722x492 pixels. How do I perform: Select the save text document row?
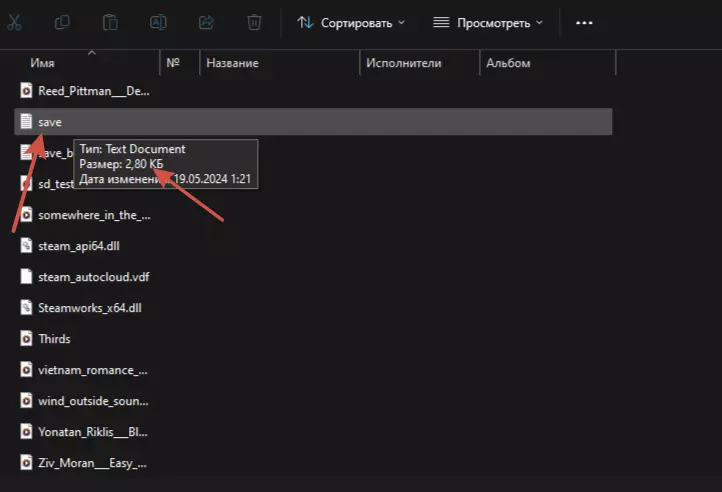tap(313, 122)
